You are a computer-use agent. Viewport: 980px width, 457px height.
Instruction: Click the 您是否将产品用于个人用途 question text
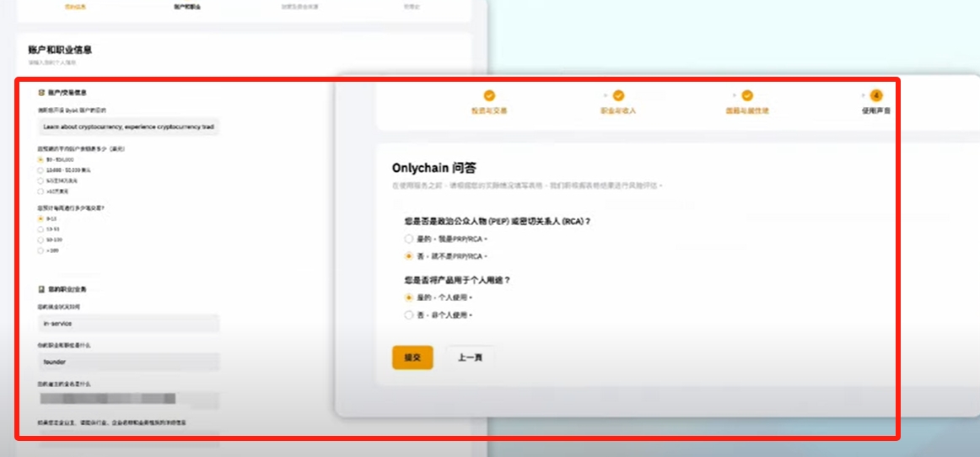click(x=457, y=281)
